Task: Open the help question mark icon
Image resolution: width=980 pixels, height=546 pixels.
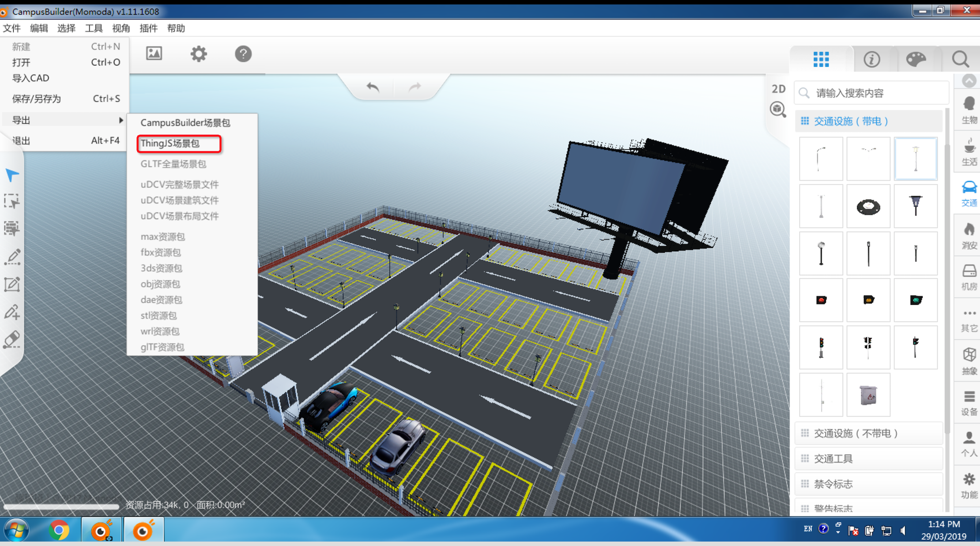Action: click(x=243, y=54)
